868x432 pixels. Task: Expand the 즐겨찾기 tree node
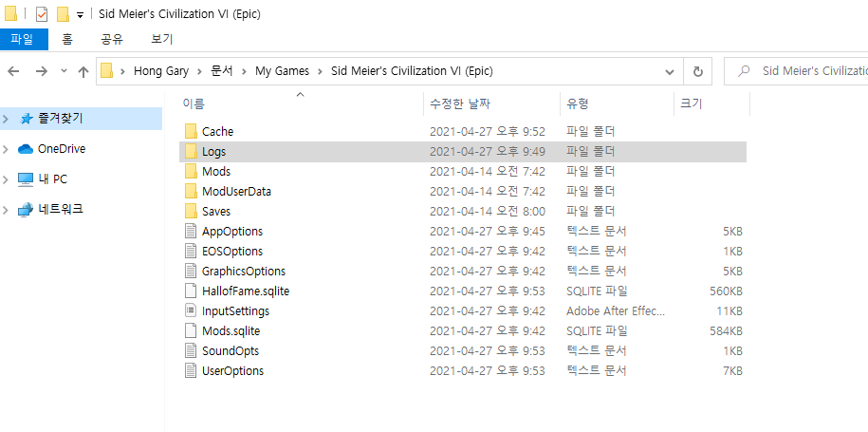[6, 119]
